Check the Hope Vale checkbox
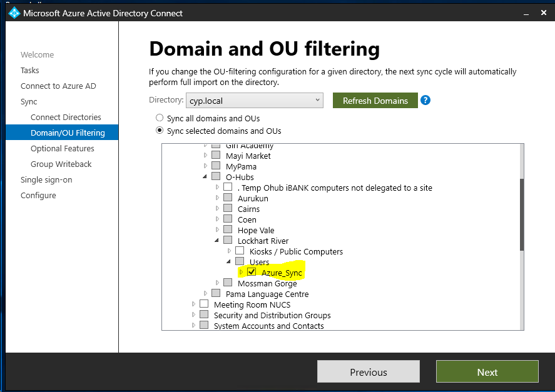Screen dimensions: 555x392 tap(228, 229)
